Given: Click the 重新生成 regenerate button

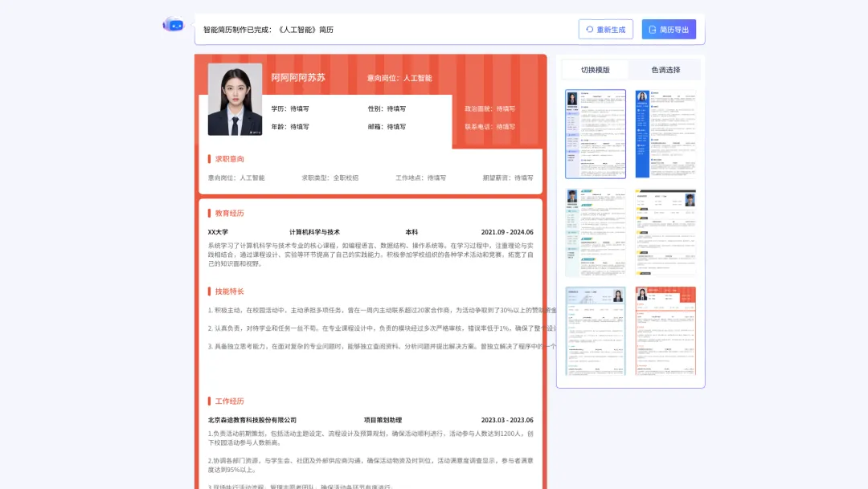Looking at the screenshot, I should pyautogui.click(x=606, y=30).
